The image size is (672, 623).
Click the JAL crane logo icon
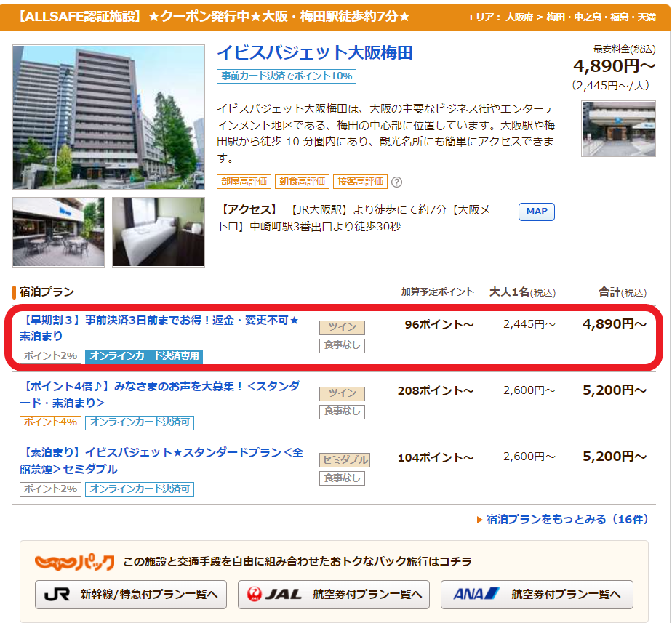tap(254, 595)
